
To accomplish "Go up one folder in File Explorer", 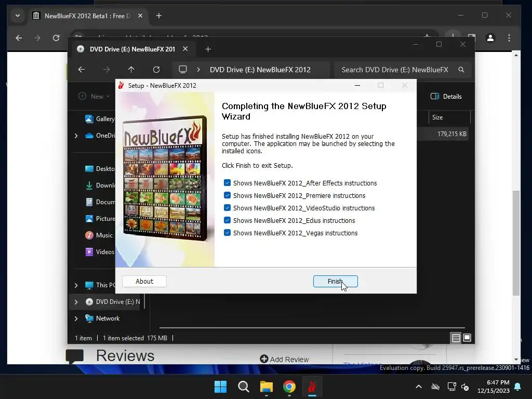I will (x=131, y=70).
